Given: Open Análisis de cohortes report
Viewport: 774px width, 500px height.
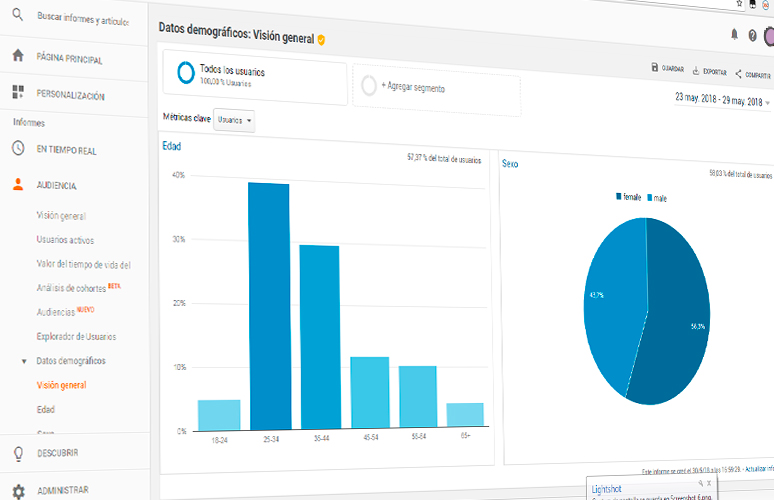Looking at the screenshot, I should point(72,288).
